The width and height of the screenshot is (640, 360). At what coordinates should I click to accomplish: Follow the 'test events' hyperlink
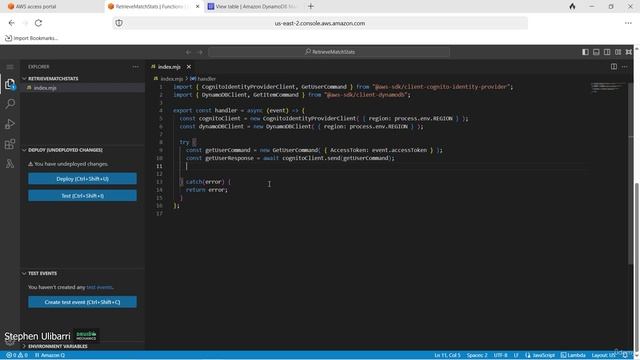99,287
